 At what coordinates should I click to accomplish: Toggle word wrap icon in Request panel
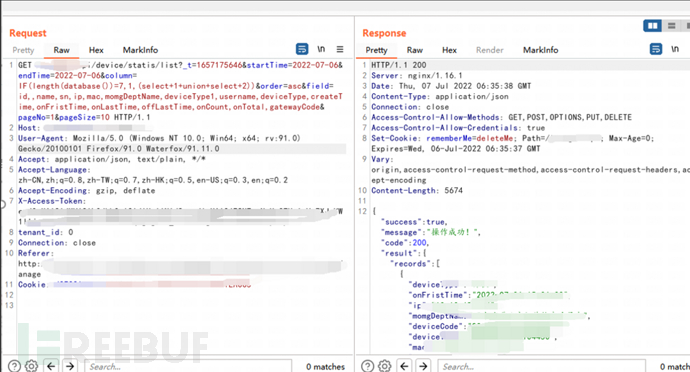[302, 49]
